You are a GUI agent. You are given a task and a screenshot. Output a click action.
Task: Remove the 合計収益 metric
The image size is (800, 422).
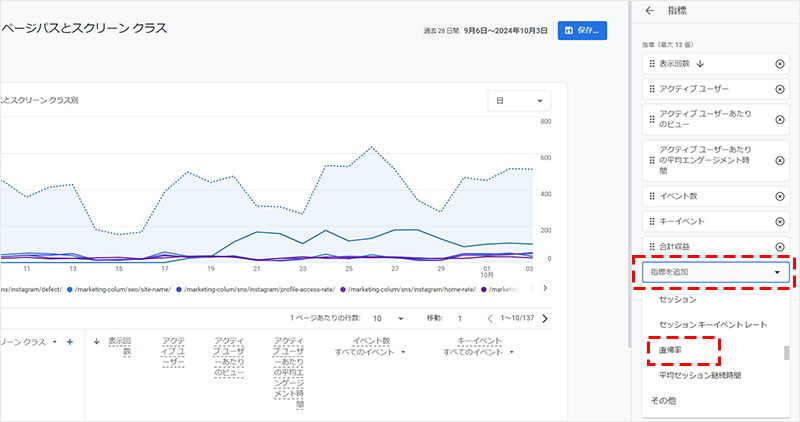(779, 246)
